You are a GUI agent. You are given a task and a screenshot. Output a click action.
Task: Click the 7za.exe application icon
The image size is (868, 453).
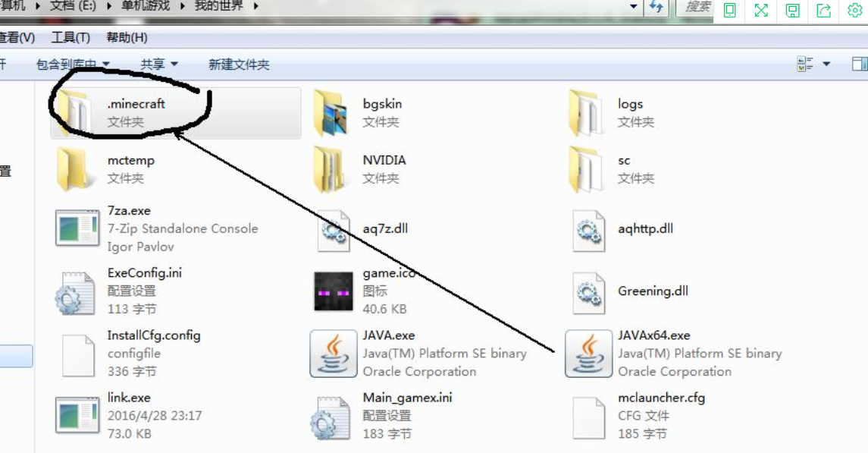click(77, 228)
